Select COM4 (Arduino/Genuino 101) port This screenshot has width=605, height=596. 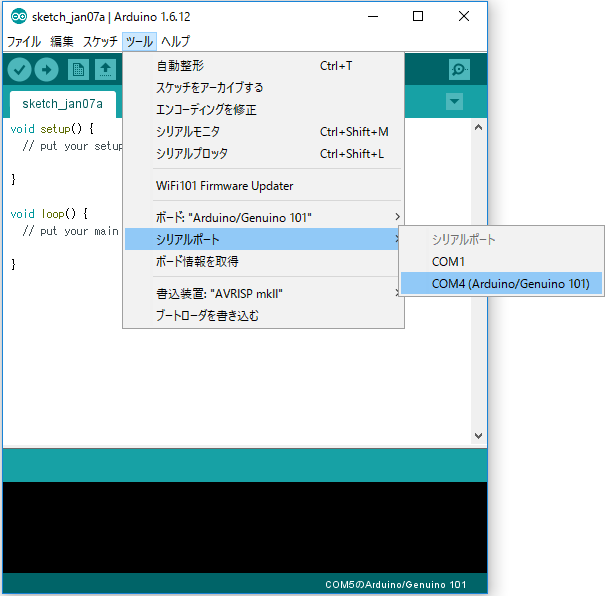501,284
